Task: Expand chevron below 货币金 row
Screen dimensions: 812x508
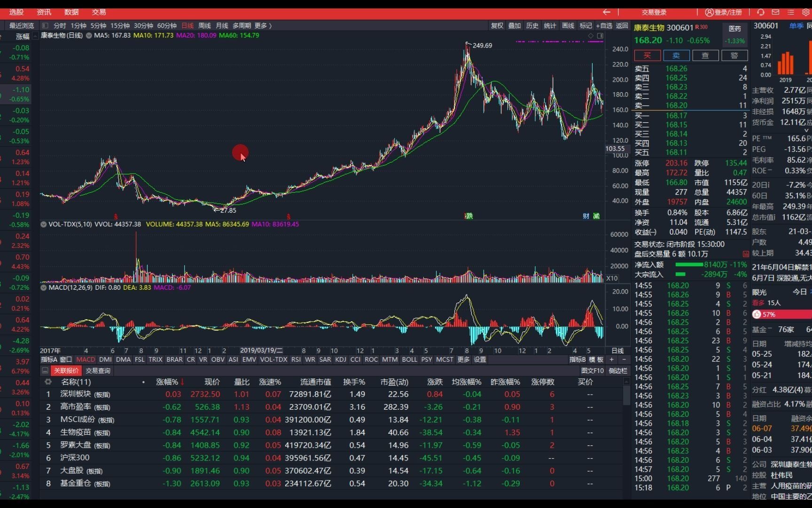Action: [807, 130]
